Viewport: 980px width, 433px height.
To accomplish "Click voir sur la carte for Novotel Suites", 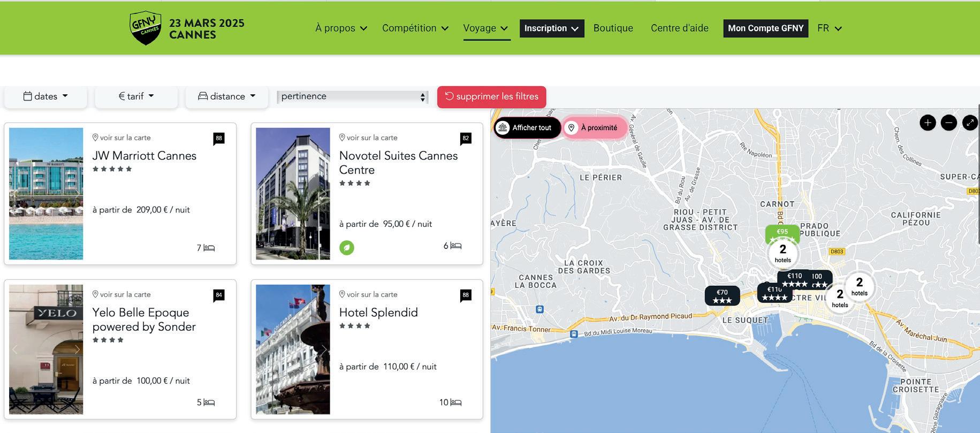I will (368, 138).
